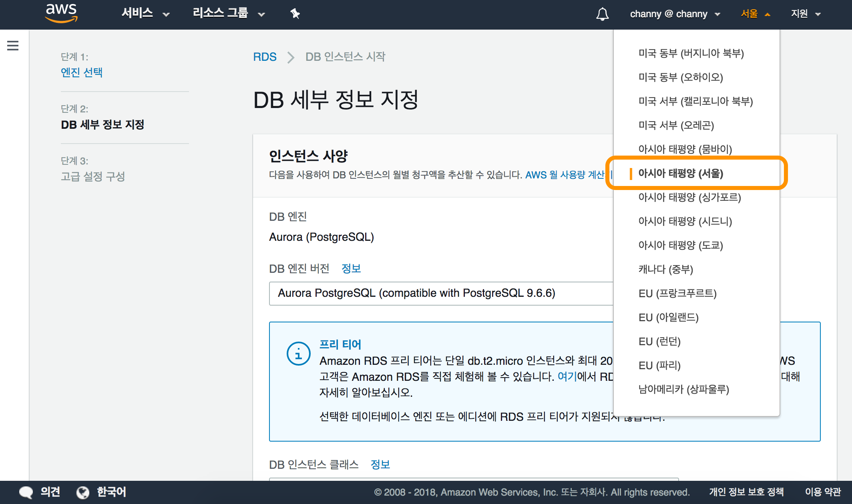Go to 엔진 선택 step link

82,72
